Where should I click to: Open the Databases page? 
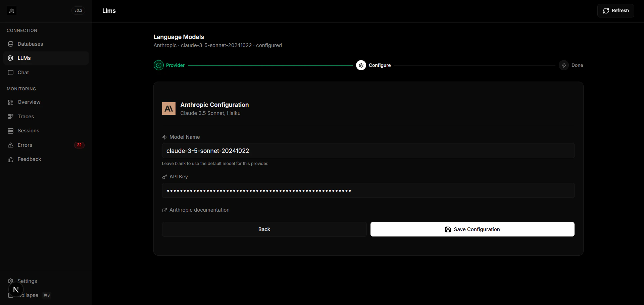[46, 44]
